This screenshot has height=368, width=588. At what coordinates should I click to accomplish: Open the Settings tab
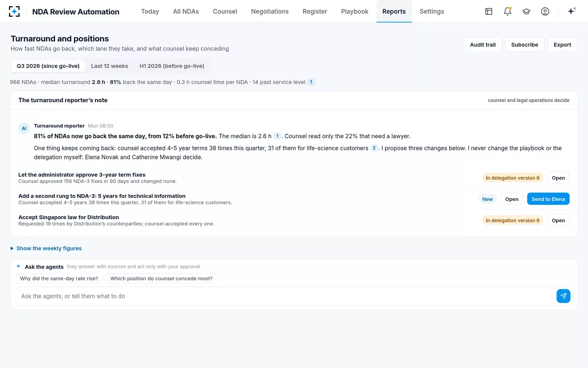pyautogui.click(x=432, y=11)
